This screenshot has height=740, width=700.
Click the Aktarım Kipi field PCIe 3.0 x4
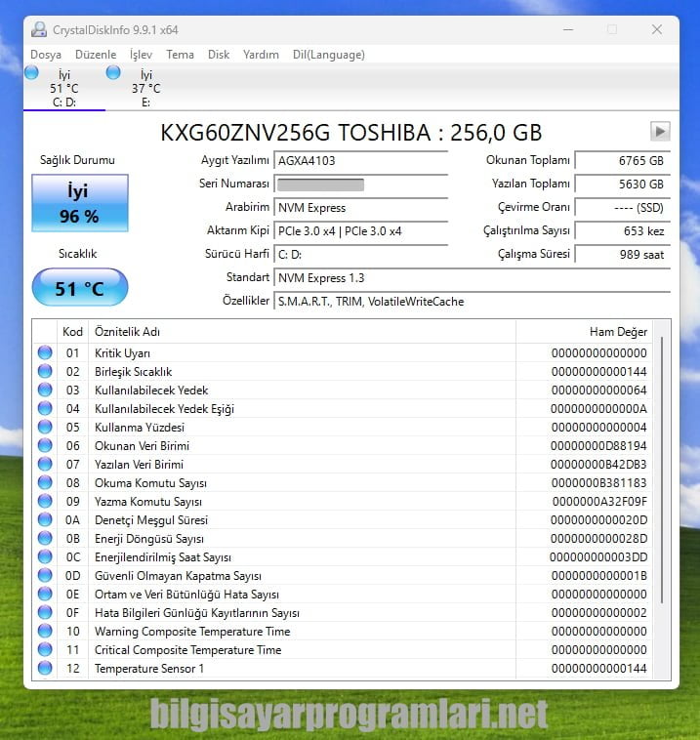coord(360,230)
